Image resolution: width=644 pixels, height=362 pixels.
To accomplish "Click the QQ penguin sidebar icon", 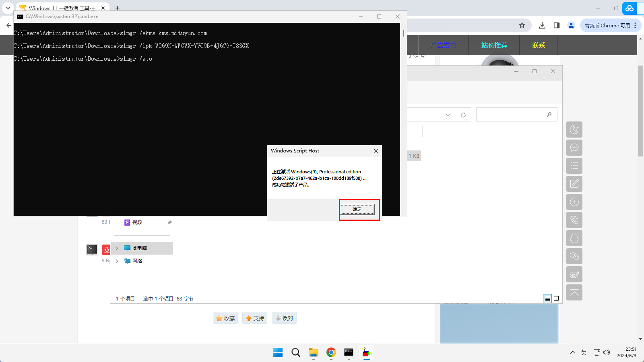I will pos(574,238).
